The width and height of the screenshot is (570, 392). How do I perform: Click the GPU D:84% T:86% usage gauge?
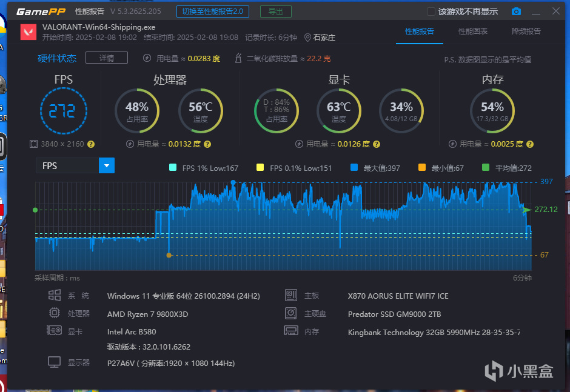pyautogui.click(x=277, y=111)
